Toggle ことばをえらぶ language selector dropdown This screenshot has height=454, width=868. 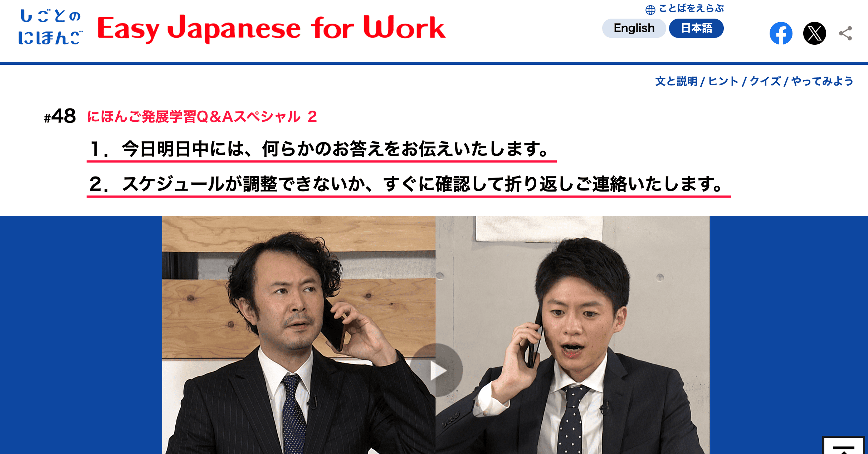(674, 10)
